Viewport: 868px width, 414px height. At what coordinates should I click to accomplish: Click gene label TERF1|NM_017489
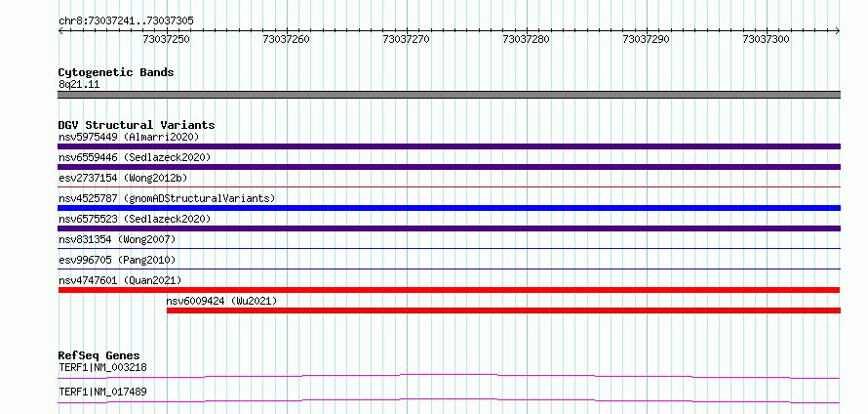click(x=102, y=393)
